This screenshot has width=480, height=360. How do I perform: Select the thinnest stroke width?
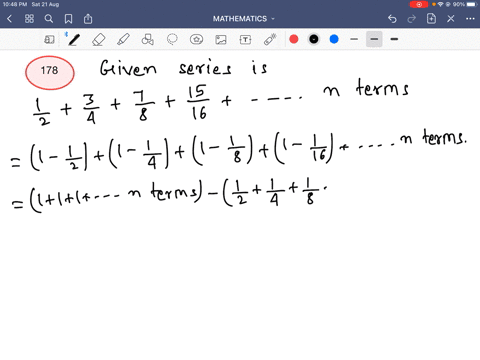(354, 39)
